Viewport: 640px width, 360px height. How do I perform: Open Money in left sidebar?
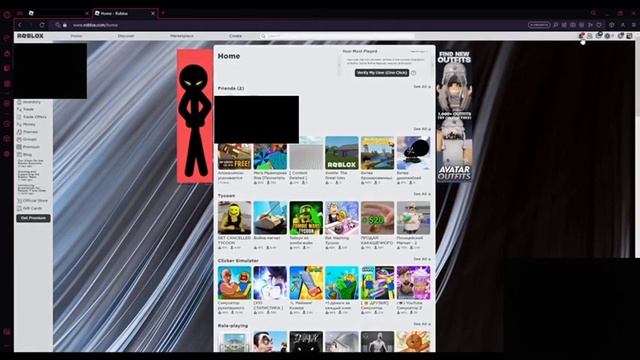pos(29,124)
